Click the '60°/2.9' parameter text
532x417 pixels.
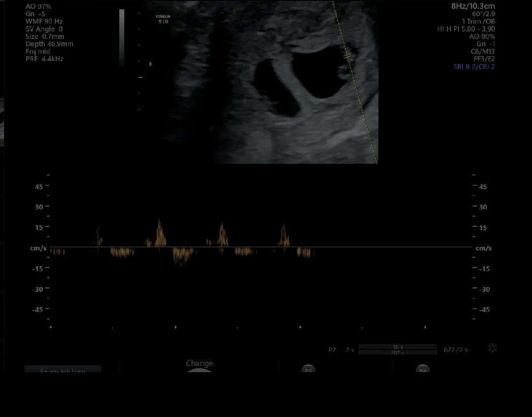pyautogui.click(x=484, y=14)
